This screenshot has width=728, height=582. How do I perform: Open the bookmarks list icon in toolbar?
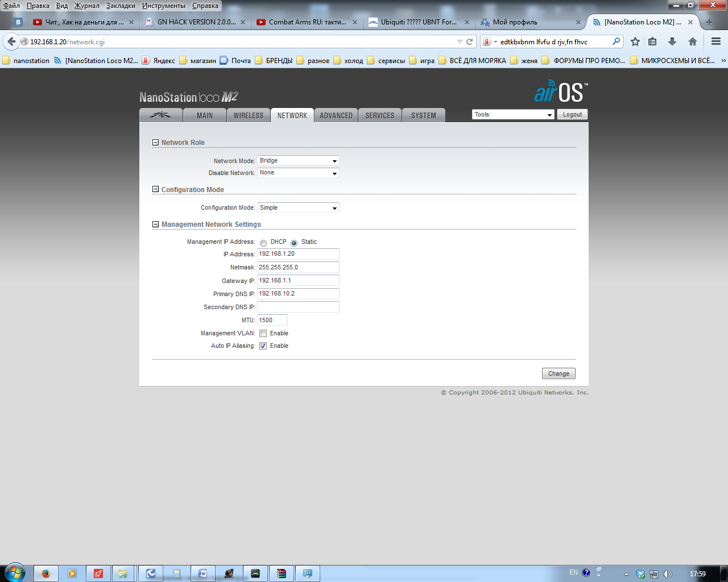click(x=652, y=41)
